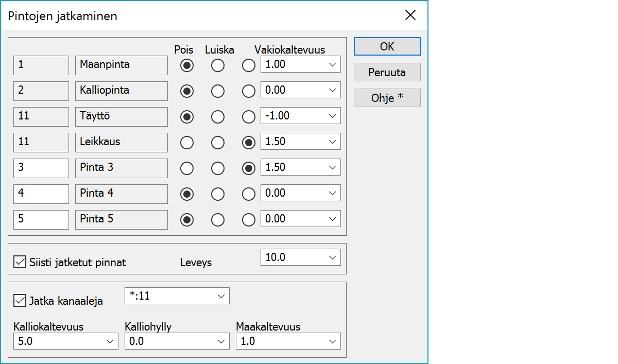Click the Pinta 3 number input field

tap(41, 168)
